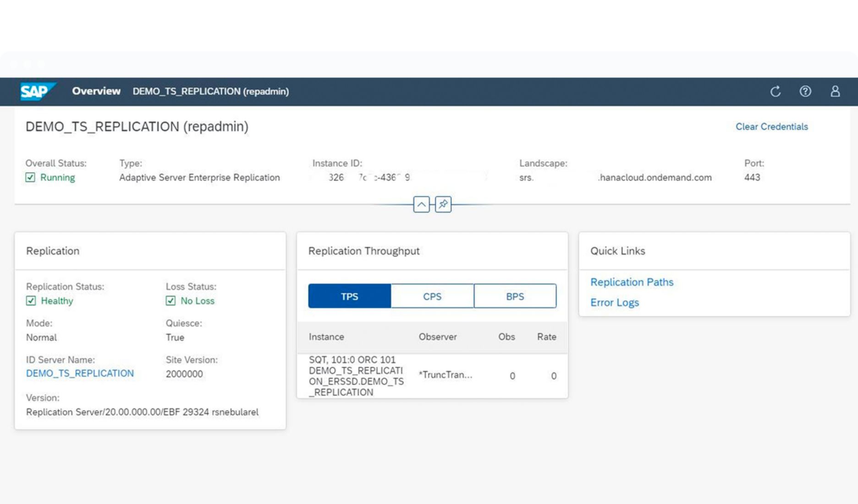Click the No Loss status icon
Image resolution: width=858 pixels, height=504 pixels.
pyautogui.click(x=170, y=301)
